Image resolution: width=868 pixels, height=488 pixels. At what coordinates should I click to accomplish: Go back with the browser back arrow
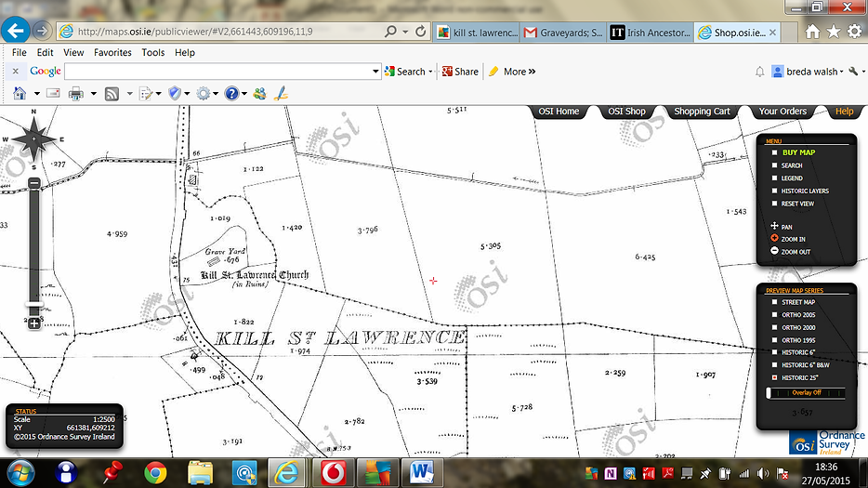pyautogui.click(x=16, y=30)
